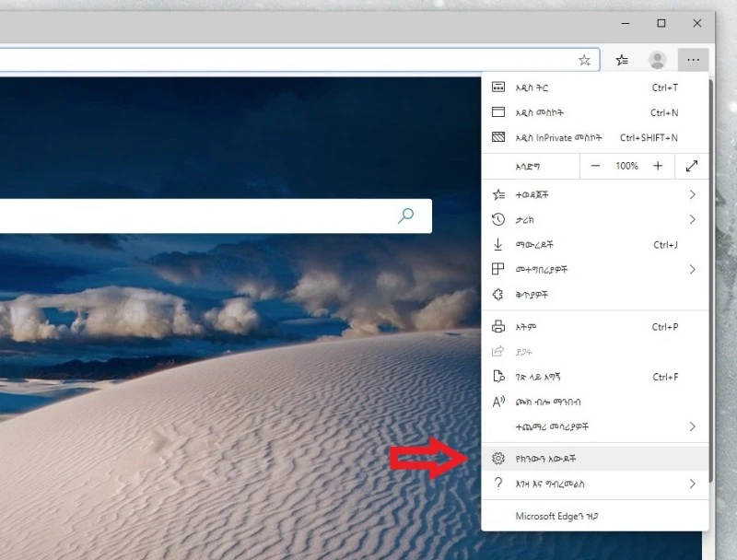Expand the Help and feedback submenu

click(692, 484)
